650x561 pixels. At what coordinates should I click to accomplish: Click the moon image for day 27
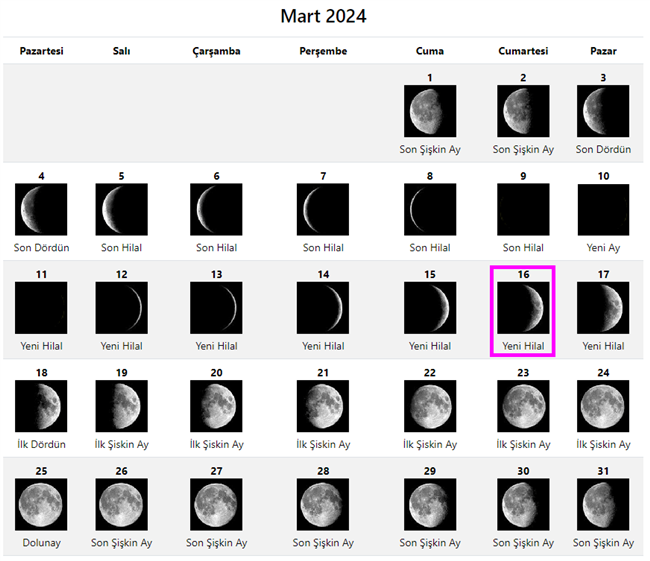point(216,504)
